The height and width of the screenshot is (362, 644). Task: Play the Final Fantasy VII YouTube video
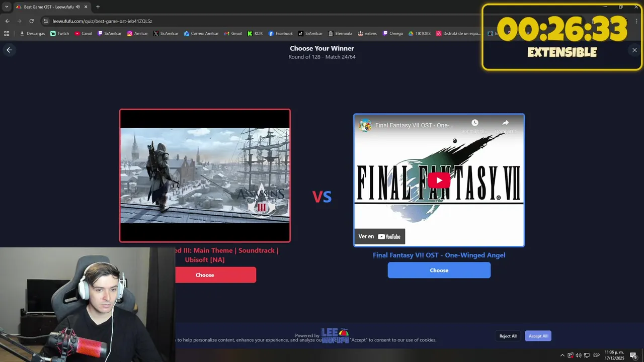(439, 180)
